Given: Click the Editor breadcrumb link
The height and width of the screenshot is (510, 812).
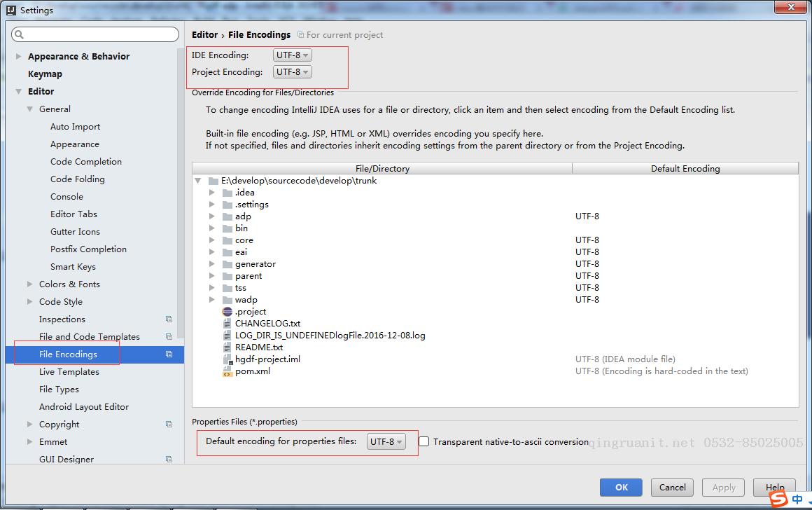Looking at the screenshot, I should click(x=204, y=35).
